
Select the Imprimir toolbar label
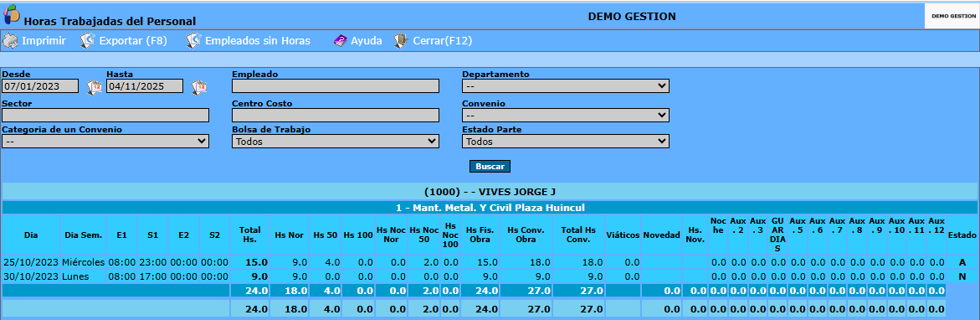(44, 41)
